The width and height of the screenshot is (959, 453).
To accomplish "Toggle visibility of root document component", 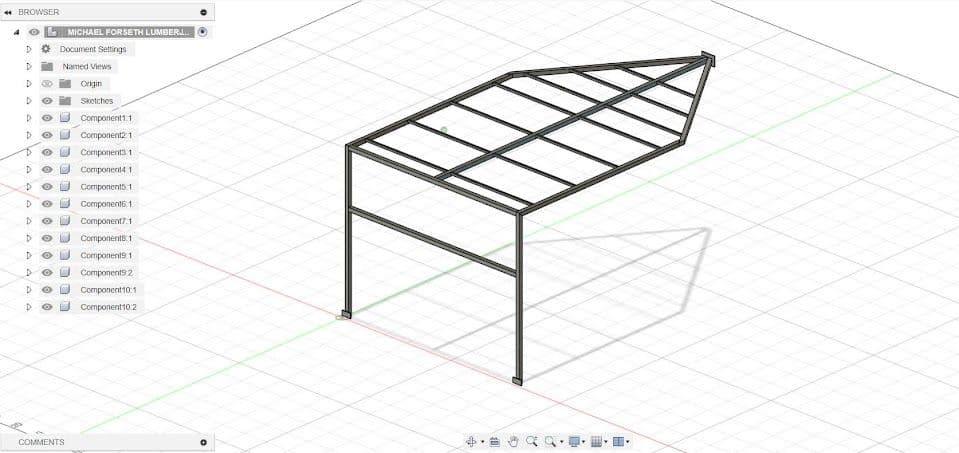I will 34,32.
